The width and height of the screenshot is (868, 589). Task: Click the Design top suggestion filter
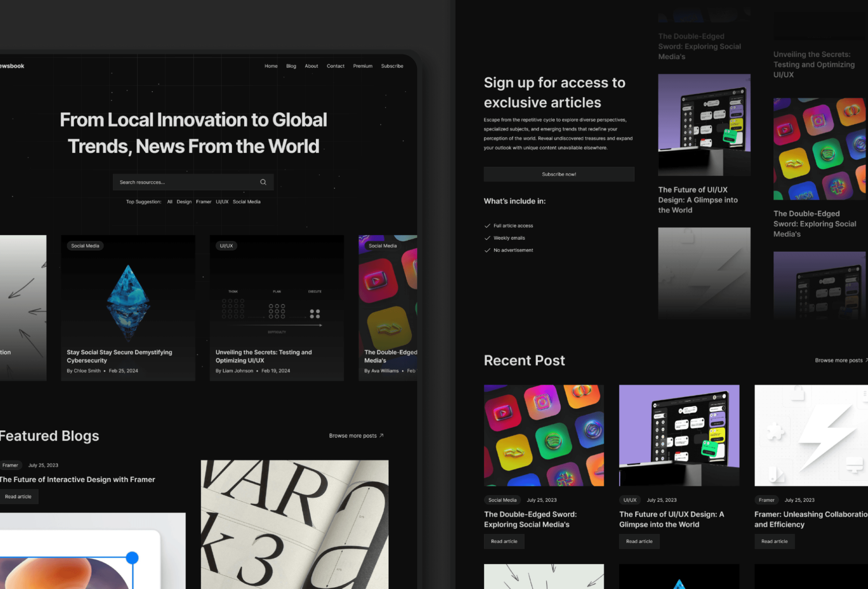tap(184, 202)
